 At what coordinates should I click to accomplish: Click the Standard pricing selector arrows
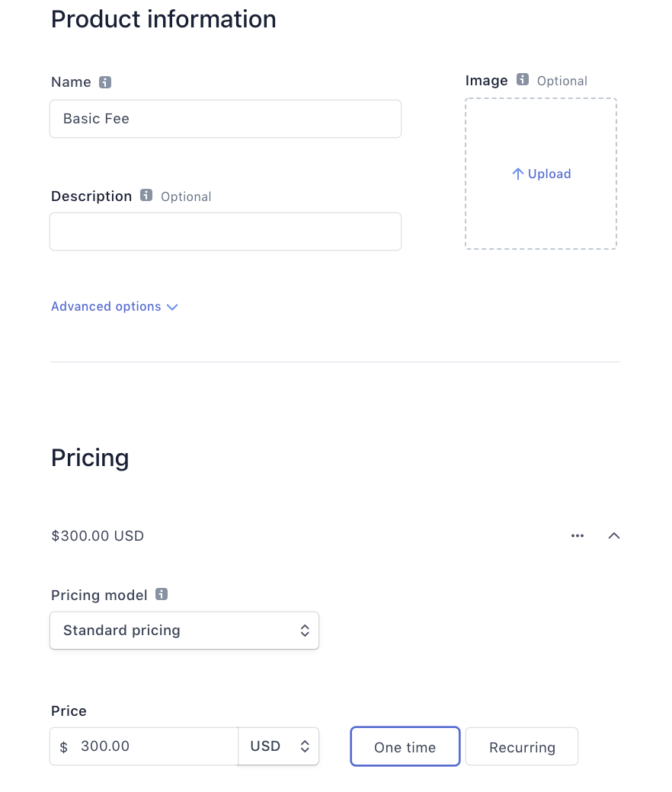(305, 631)
